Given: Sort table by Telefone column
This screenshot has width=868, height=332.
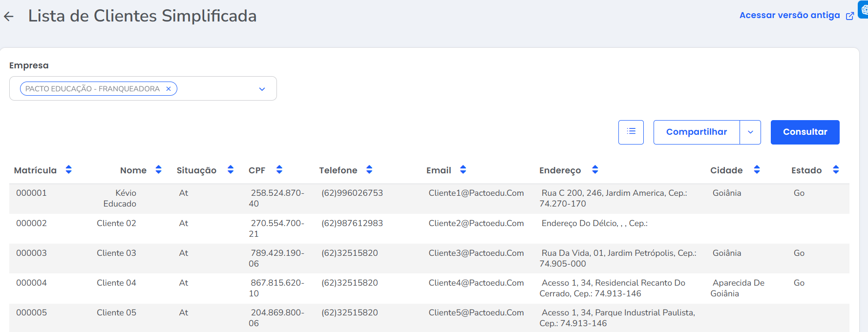Looking at the screenshot, I should 369,170.
